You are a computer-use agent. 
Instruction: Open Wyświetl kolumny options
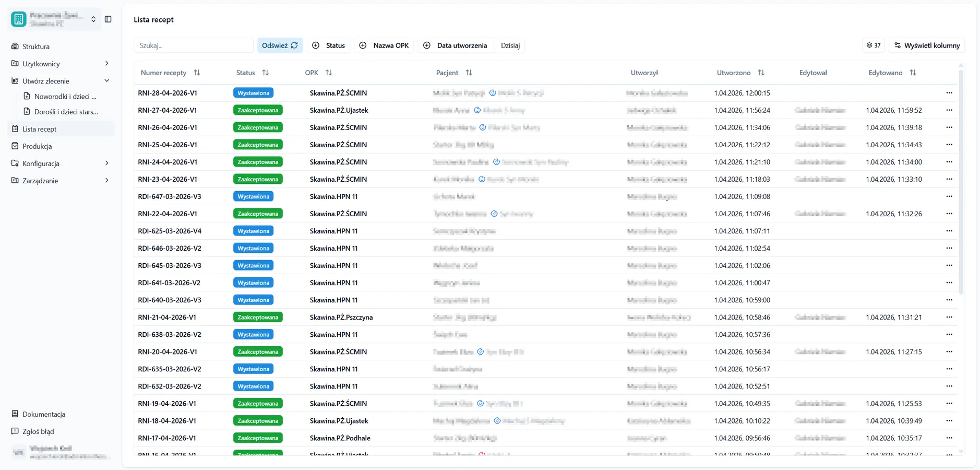(927, 45)
